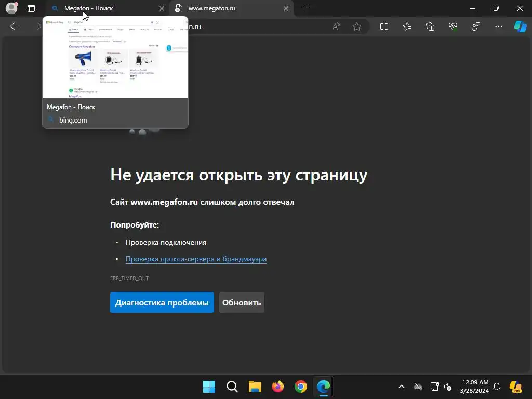
Task: Launch Google Chrome from the taskbar
Action: 301,387
